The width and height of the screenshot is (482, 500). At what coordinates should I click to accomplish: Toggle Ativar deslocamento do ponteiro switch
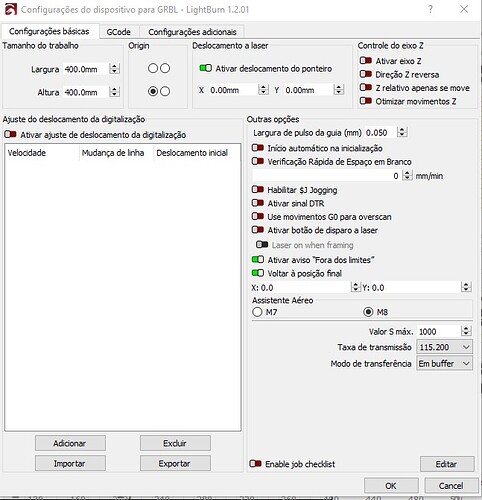(206, 68)
